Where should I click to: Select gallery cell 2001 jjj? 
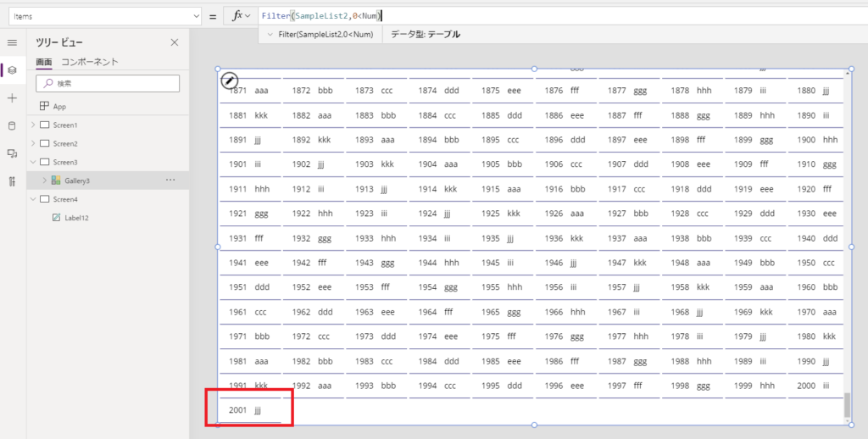pyautogui.click(x=250, y=410)
